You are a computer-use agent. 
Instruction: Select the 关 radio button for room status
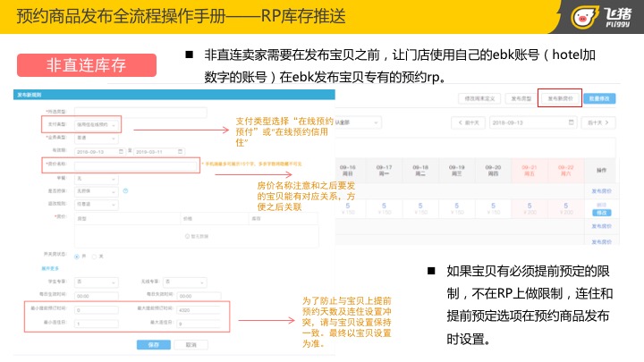pyautogui.click(x=94, y=257)
